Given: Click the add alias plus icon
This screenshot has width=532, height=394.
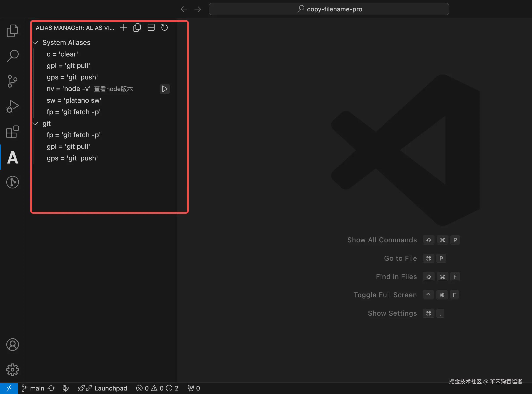Looking at the screenshot, I should (123, 28).
